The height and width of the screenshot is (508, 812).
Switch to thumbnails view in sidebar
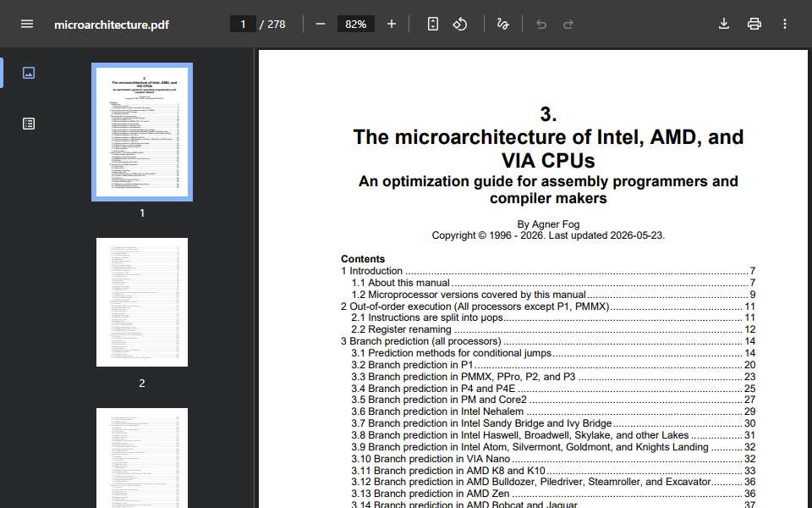29,73
